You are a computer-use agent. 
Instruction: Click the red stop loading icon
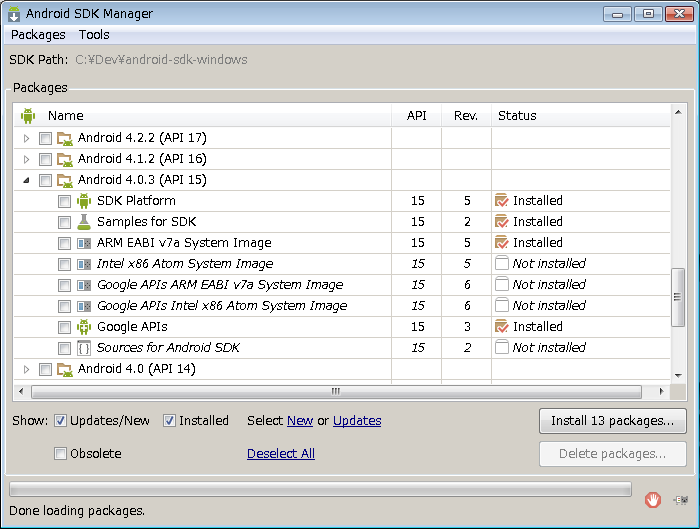click(x=652, y=499)
